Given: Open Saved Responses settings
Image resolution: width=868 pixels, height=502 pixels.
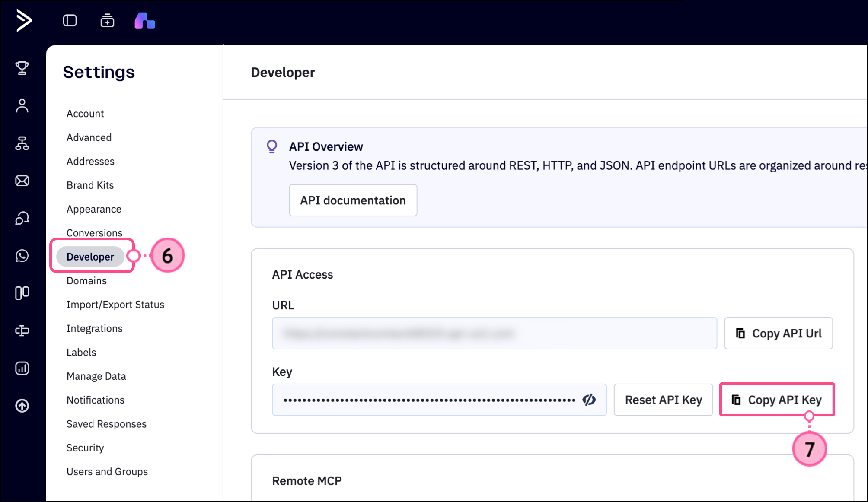Looking at the screenshot, I should (106, 424).
